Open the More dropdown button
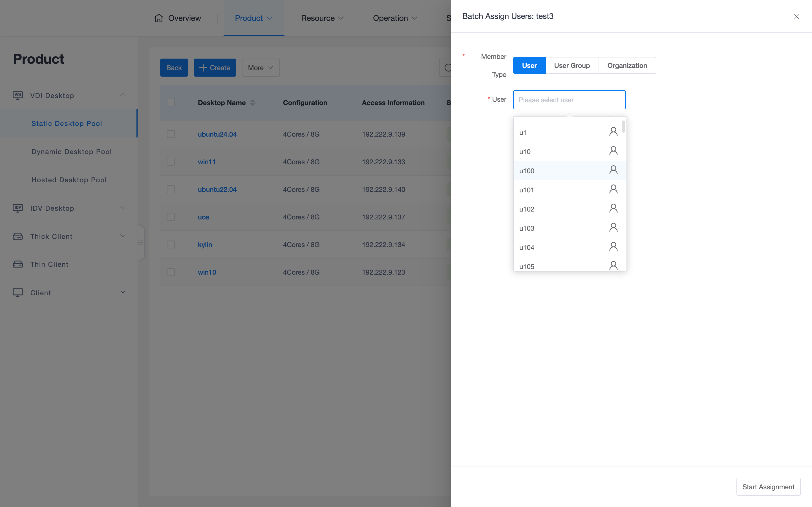The width and height of the screenshot is (812, 507). pyautogui.click(x=261, y=68)
